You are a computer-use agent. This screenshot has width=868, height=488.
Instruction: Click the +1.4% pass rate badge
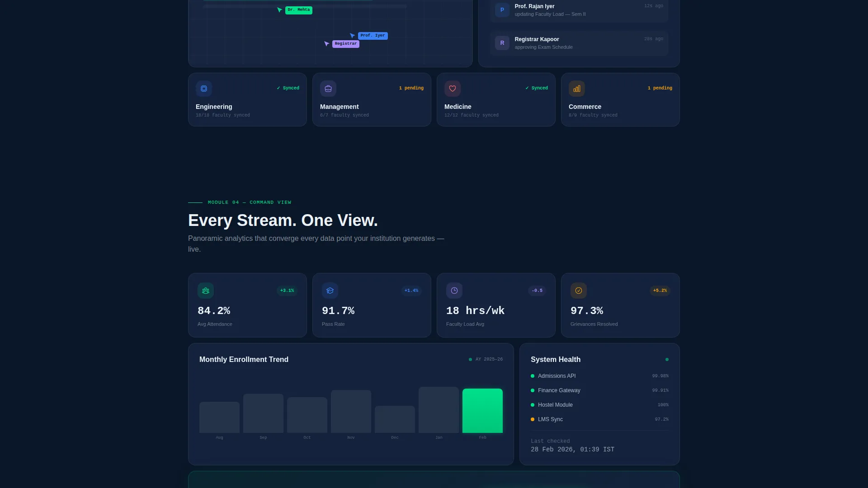click(411, 291)
